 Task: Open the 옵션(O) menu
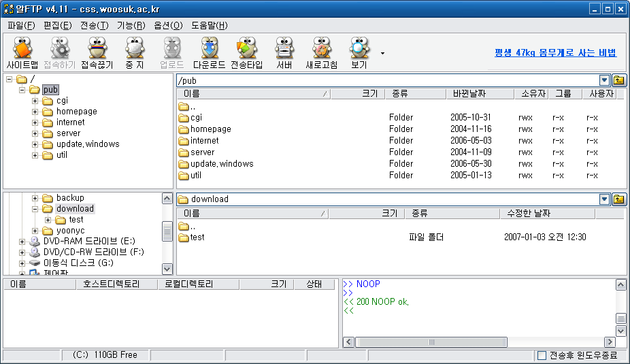(168, 26)
